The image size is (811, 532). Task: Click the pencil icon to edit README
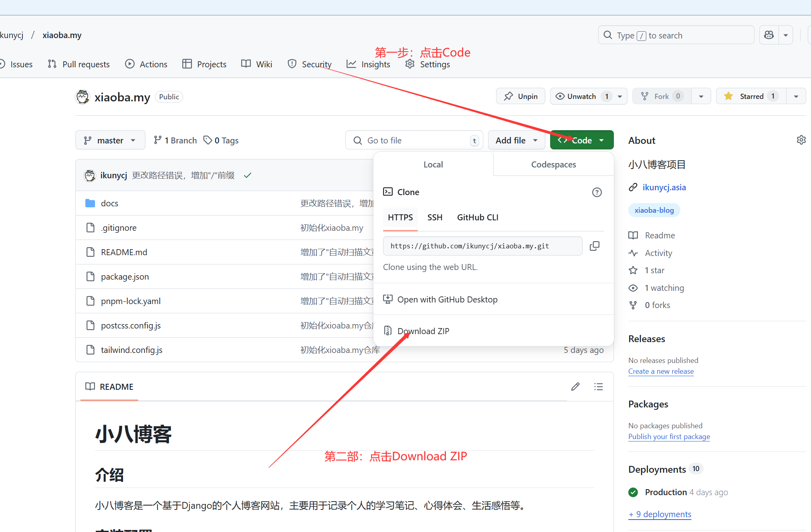tap(575, 387)
